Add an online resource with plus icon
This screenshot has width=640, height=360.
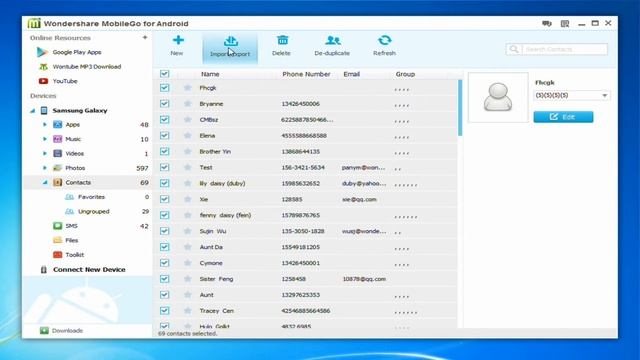click(x=145, y=38)
